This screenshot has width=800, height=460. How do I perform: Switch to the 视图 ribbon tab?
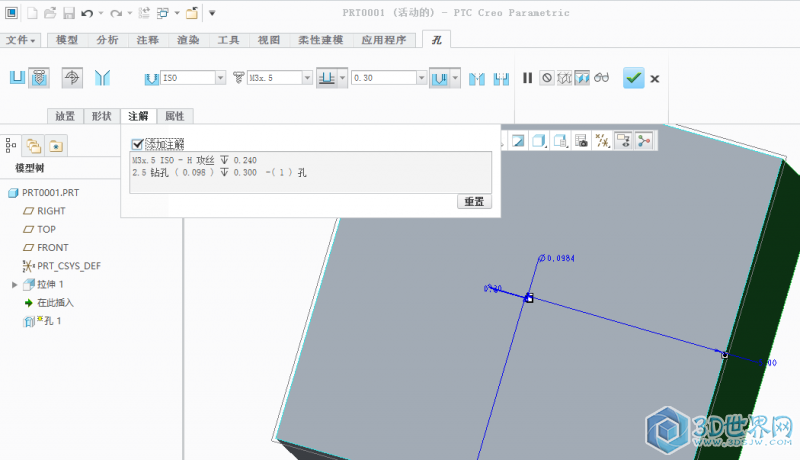click(269, 40)
